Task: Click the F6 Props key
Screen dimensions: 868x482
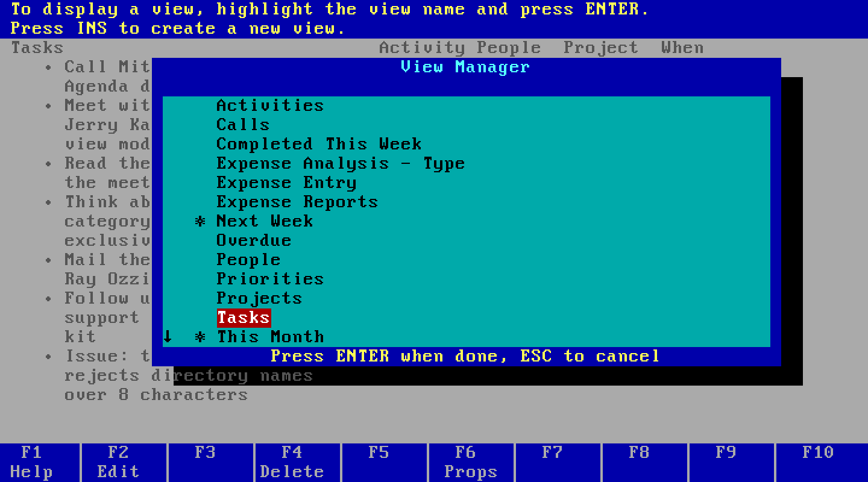Action: [470, 462]
